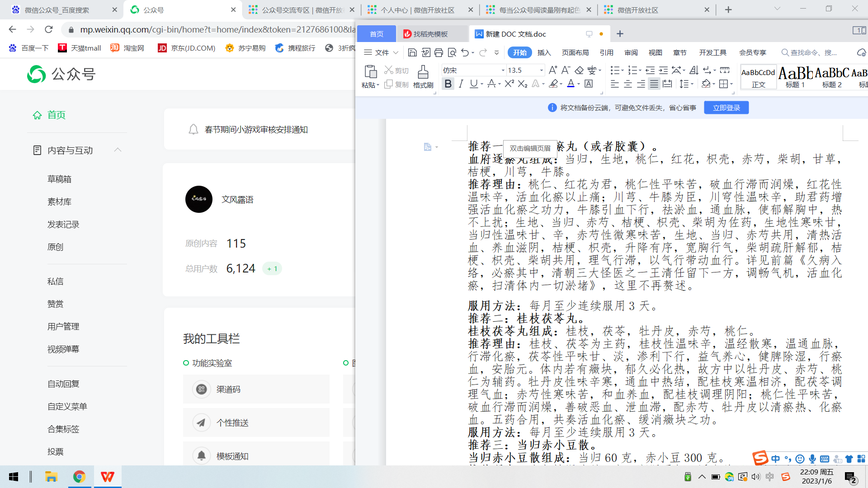Click the Save icon in WPS toolbar
This screenshot has width=868, height=488.
[412, 53]
